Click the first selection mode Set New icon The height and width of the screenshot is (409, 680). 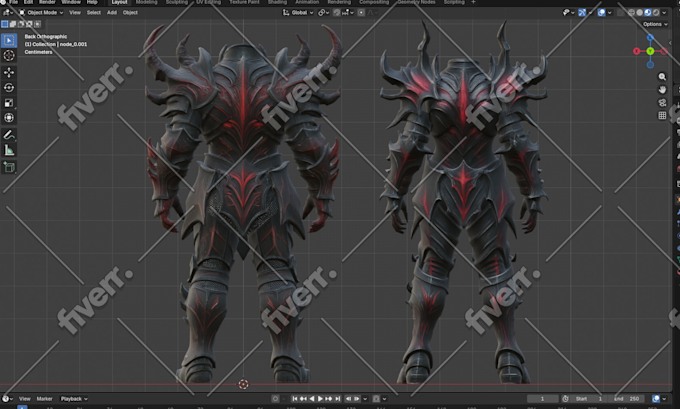(x=5, y=24)
